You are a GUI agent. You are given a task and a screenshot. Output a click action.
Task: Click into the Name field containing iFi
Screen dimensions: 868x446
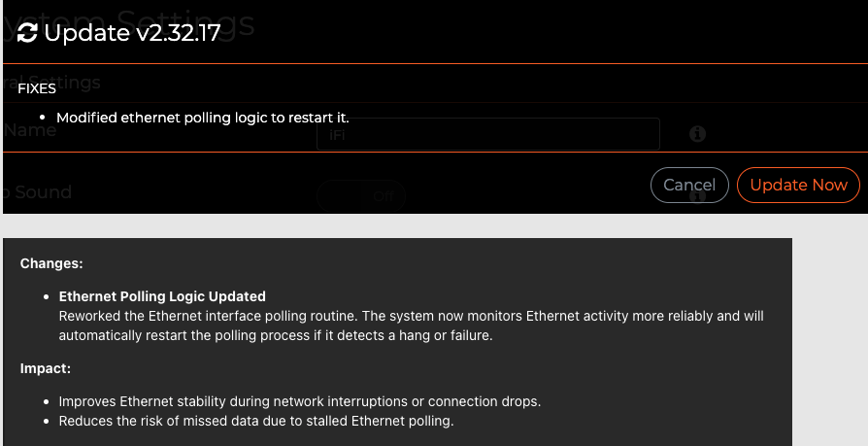pos(487,134)
